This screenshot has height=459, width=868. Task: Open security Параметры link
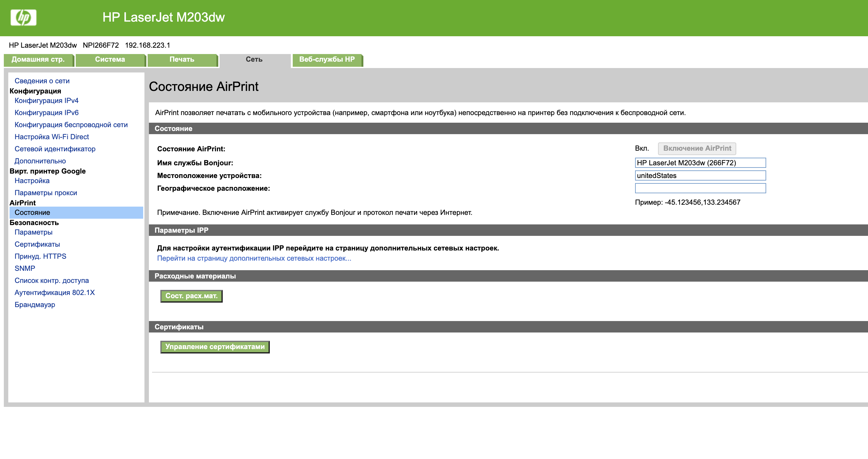tap(33, 232)
